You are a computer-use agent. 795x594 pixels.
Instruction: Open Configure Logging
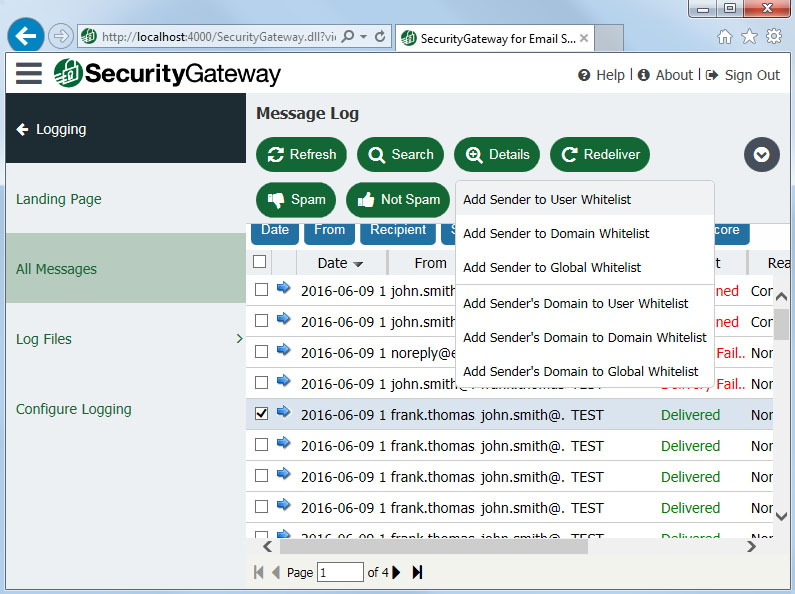click(x=74, y=409)
